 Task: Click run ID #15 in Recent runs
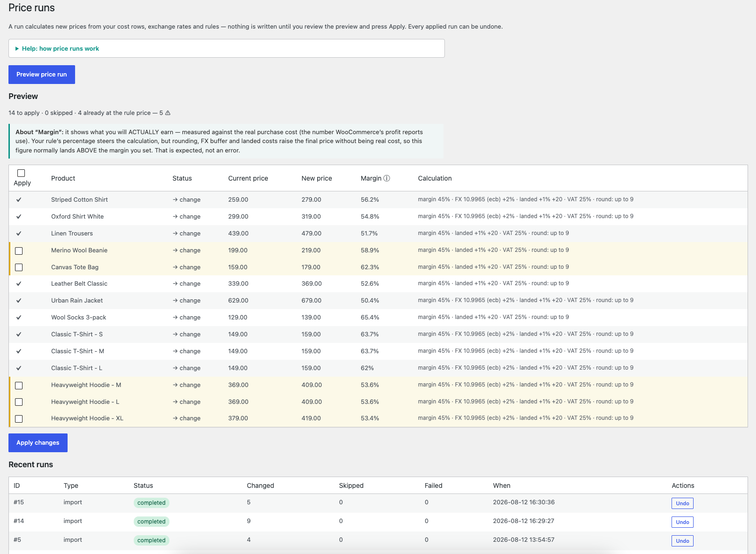tap(19, 502)
